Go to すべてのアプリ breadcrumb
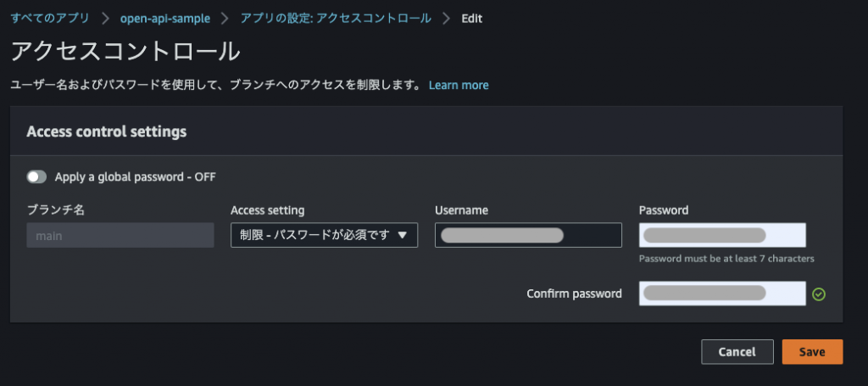 point(50,19)
